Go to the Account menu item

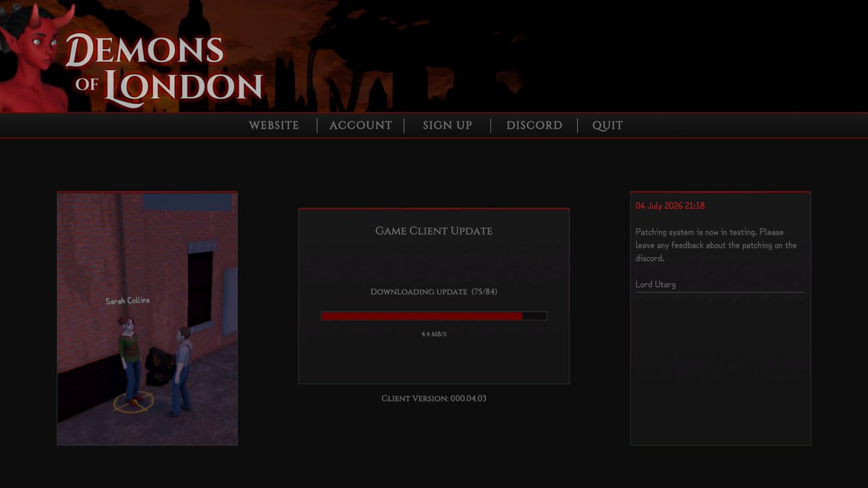tap(360, 125)
